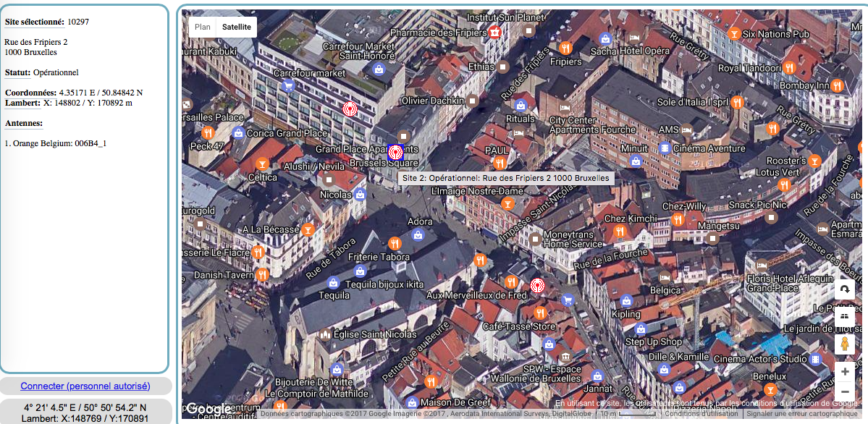The image size is (868, 424).
Task: Click the Olivier Dachkin marker icon
Action: point(472,101)
